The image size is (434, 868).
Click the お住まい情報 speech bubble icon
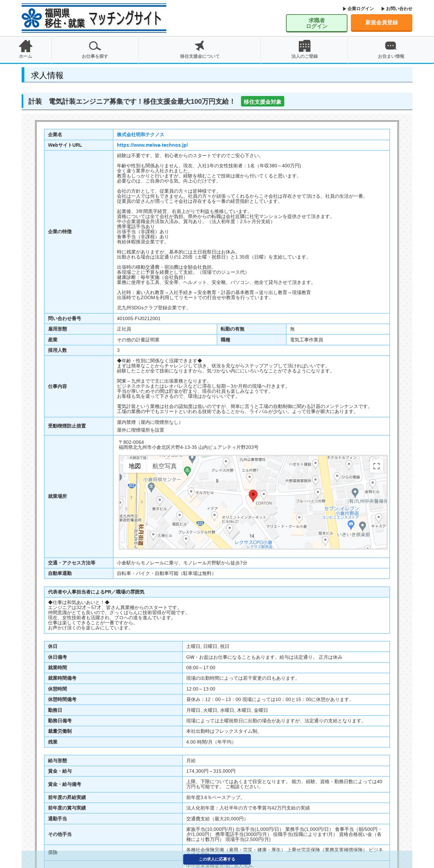[391, 46]
